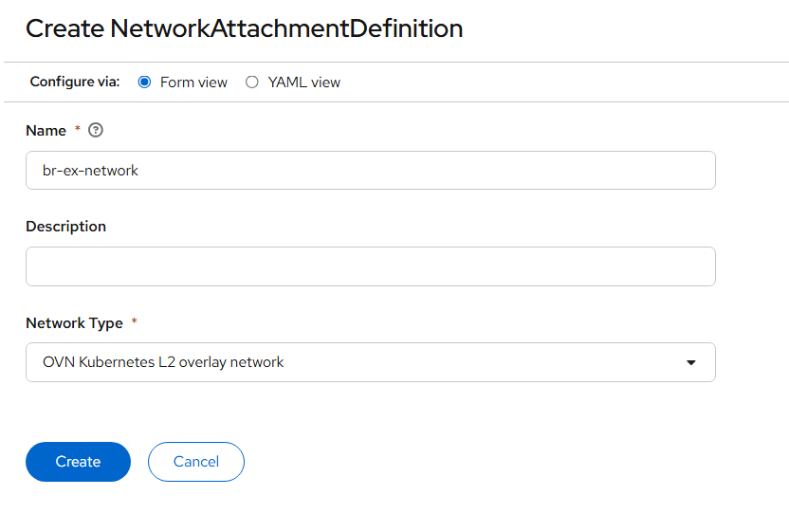Click the required asterisk beside Name
Viewport: 789px width, 532px height.
[x=77, y=130]
